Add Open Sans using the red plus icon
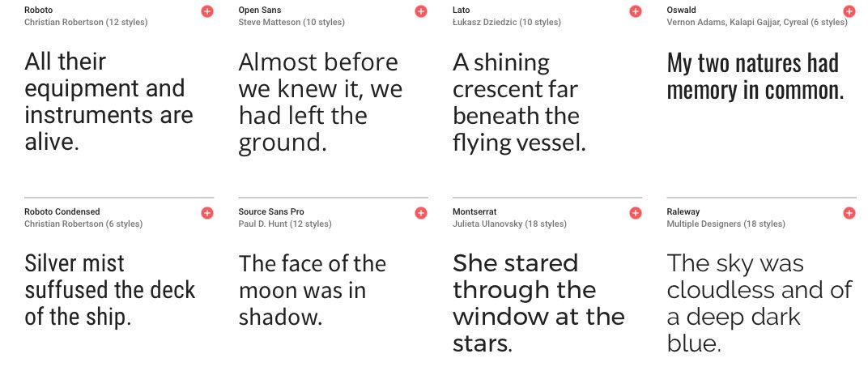The height and width of the screenshot is (388, 868). point(421,11)
